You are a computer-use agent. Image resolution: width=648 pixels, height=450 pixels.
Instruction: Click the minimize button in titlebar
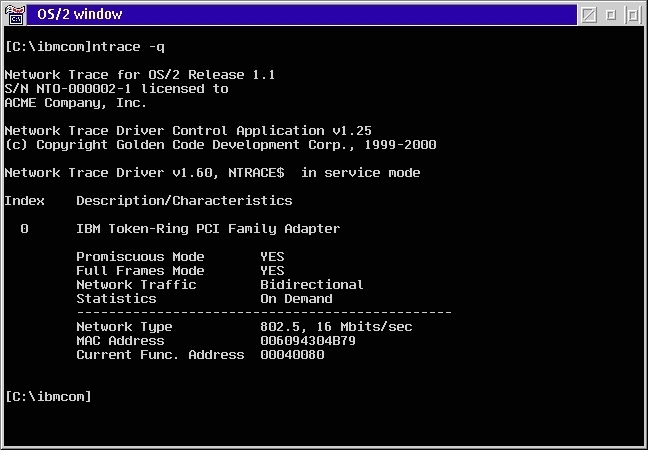tap(611, 15)
